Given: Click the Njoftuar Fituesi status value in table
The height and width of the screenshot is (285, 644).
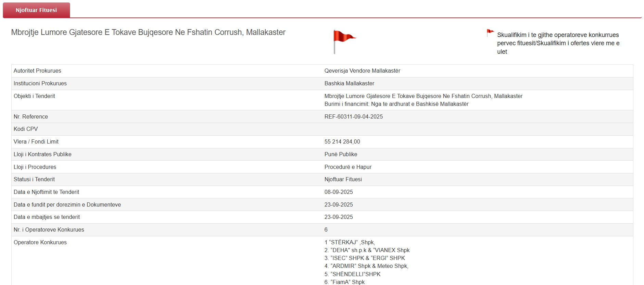Looking at the screenshot, I should [343, 179].
